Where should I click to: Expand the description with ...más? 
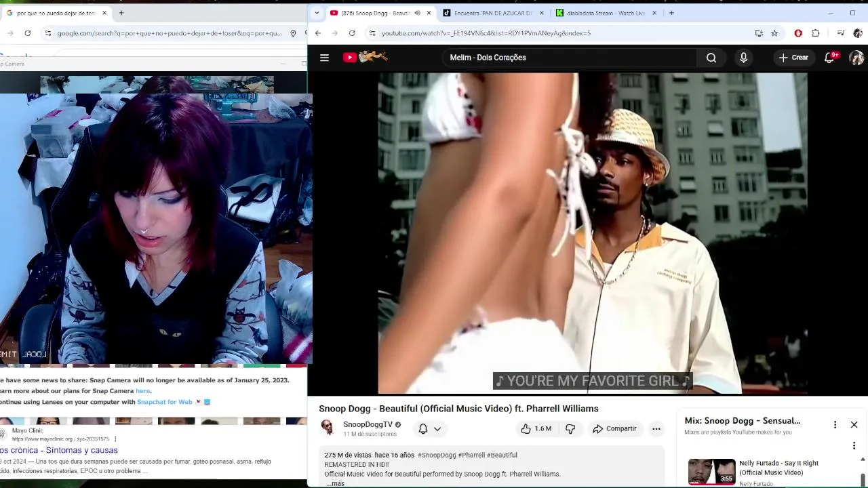(x=335, y=483)
